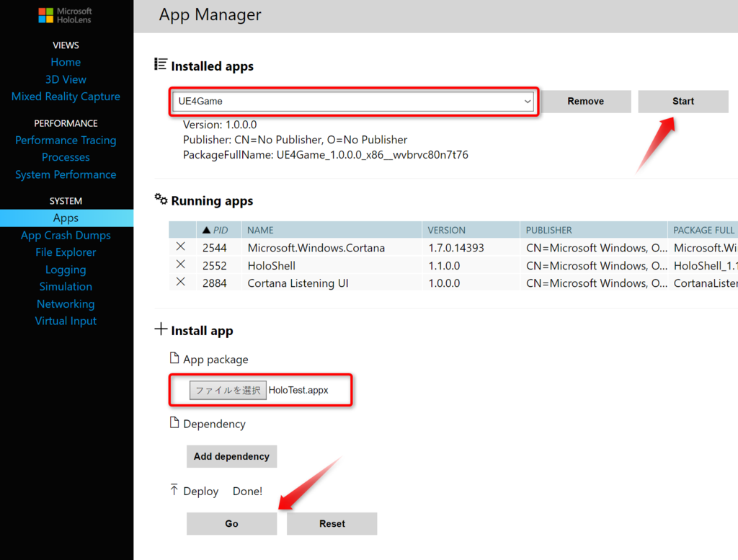This screenshot has height=560, width=738.
Task: Click HoloShell name cell
Action: pos(272,266)
